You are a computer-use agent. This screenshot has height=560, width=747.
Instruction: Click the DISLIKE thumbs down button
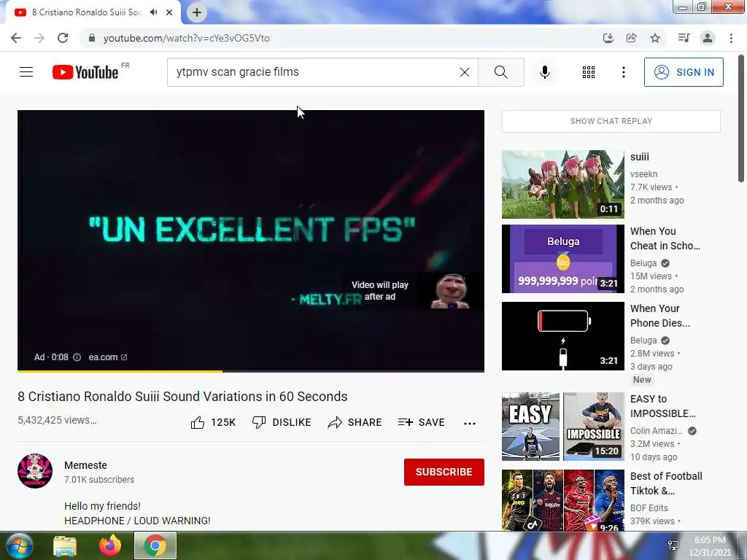coord(282,422)
